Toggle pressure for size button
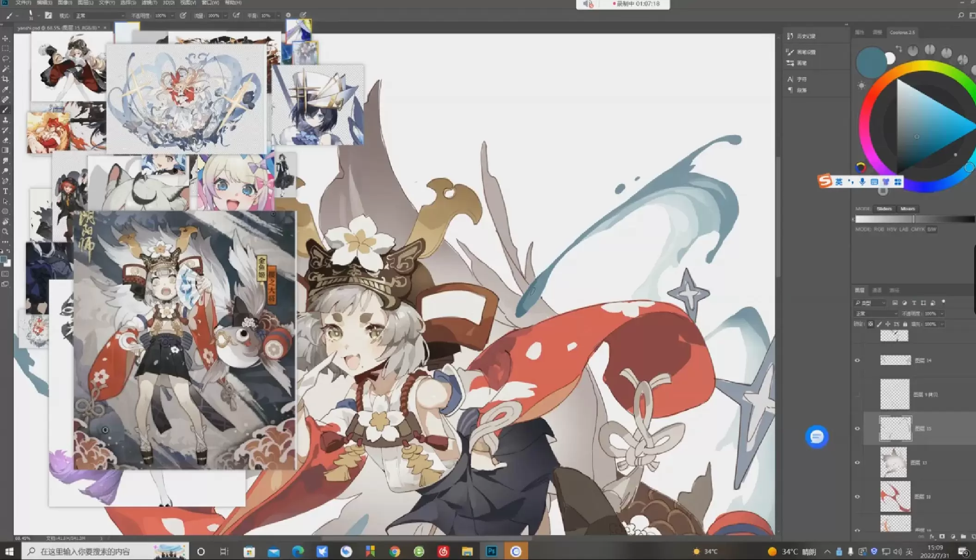976x560 pixels. click(x=303, y=15)
